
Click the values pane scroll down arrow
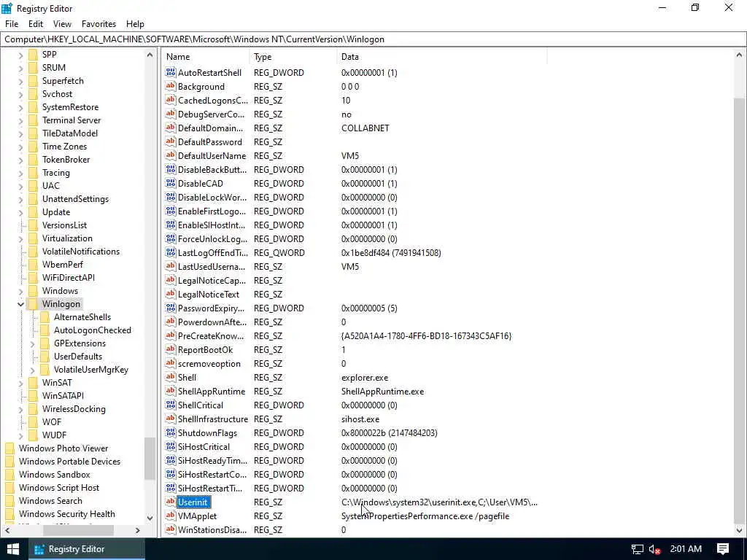[x=740, y=530]
